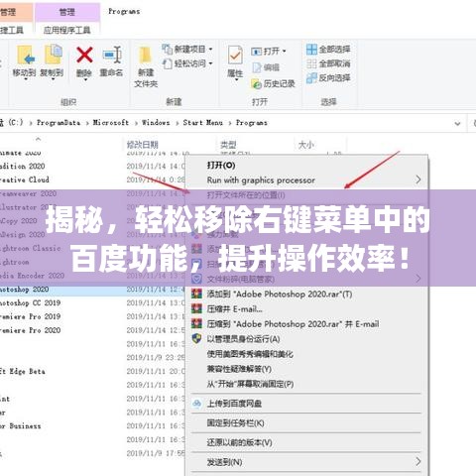The image size is (476, 476).
Task: Click the Open (打开) ribbon icon
Action: 256,52
